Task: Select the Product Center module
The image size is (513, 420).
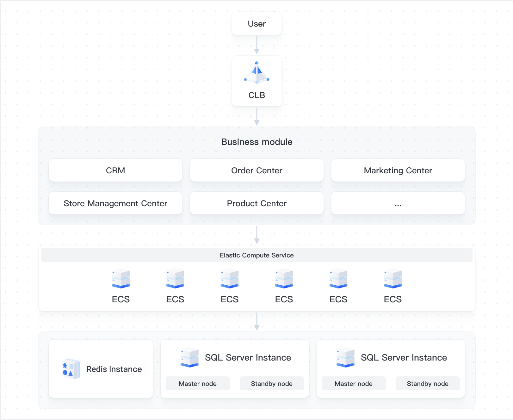Action: [x=256, y=203]
